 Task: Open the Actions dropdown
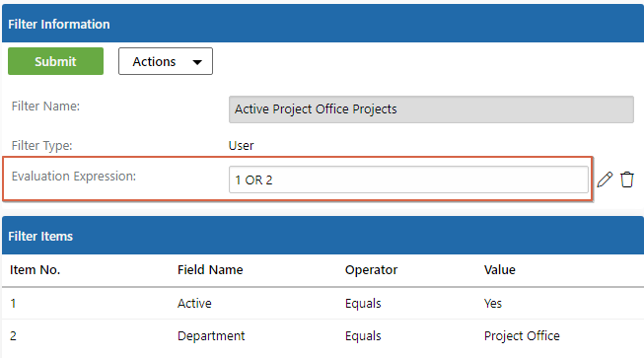click(x=166, y=61)
